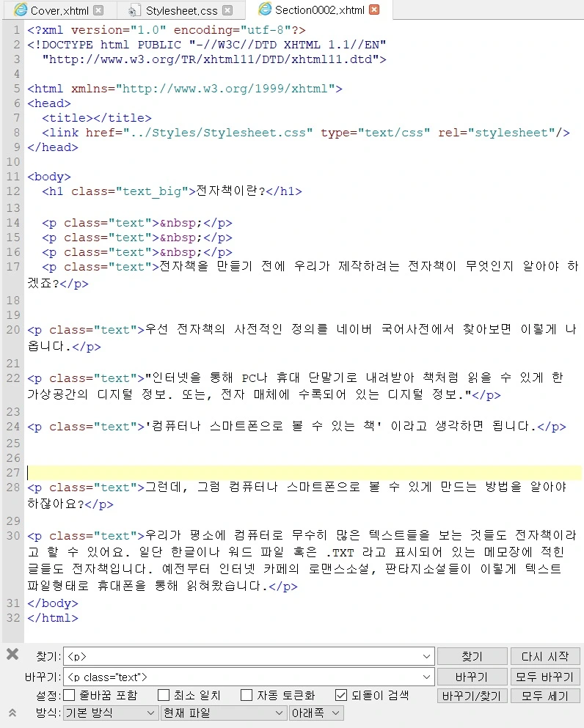
Task: Click the Stylesheet.css file icon
Action: [x=134, y=11]
